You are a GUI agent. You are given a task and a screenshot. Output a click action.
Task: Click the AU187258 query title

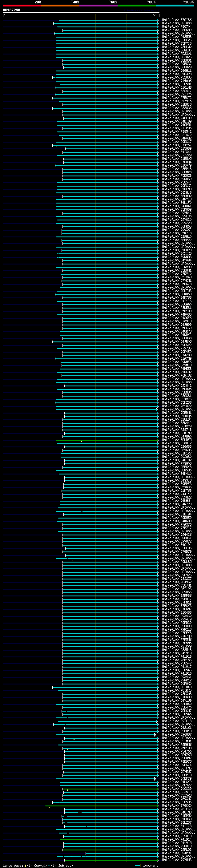tap(11, 10)
